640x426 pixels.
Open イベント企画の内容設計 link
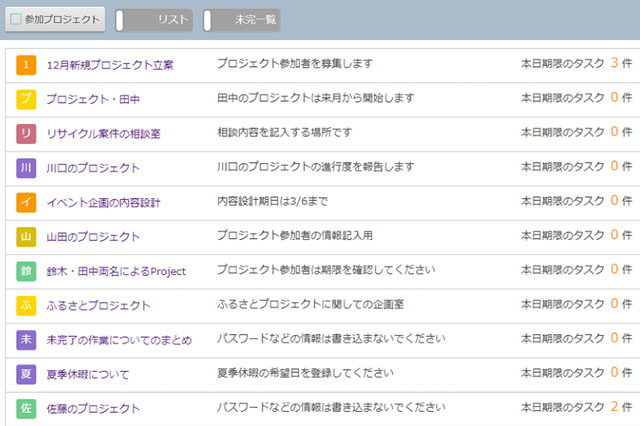click(x=104, y=202)
